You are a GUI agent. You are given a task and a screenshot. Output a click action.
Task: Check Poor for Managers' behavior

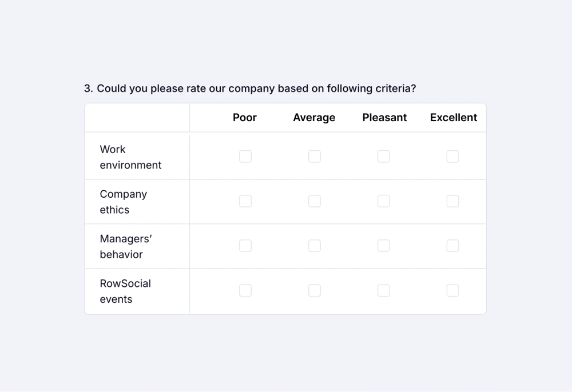click(245, 246)
